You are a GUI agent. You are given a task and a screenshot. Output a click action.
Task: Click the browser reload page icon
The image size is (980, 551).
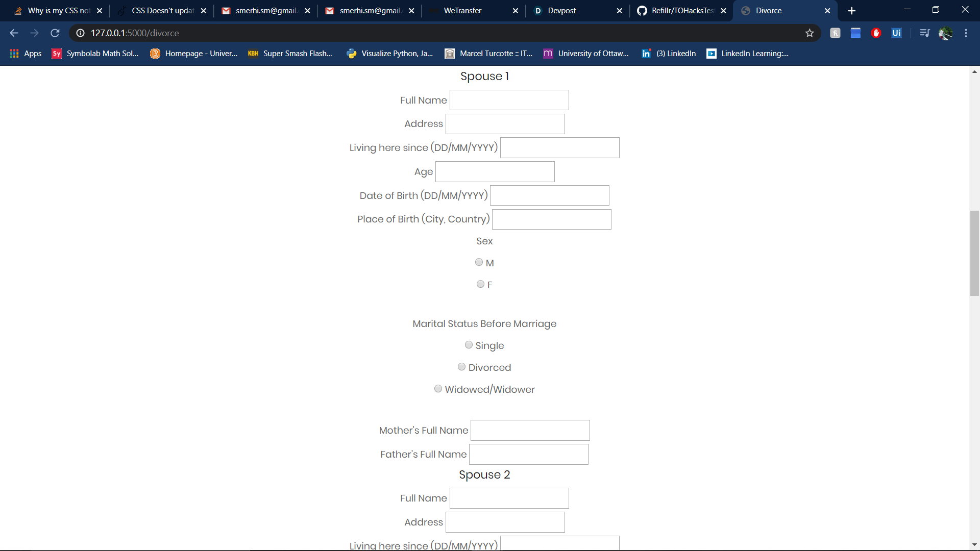pyautogui.click(x=55, y=33)
